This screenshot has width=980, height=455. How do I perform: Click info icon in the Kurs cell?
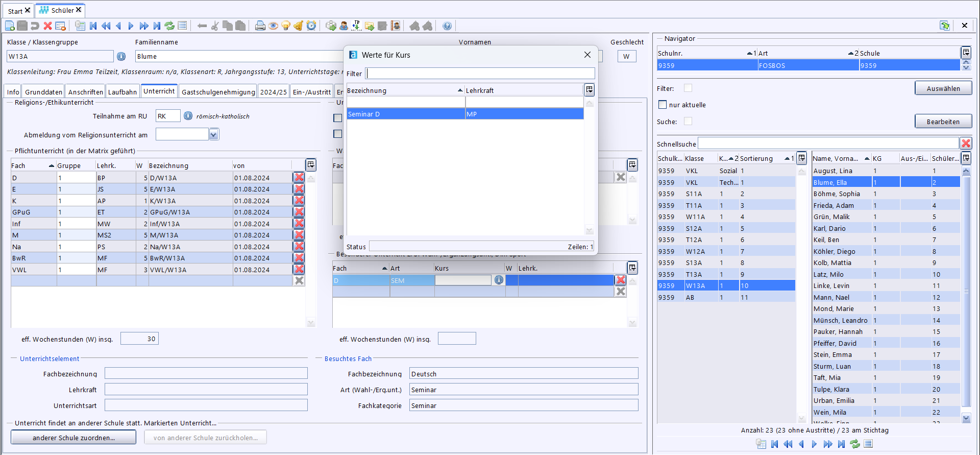click(x=499, y=280)
